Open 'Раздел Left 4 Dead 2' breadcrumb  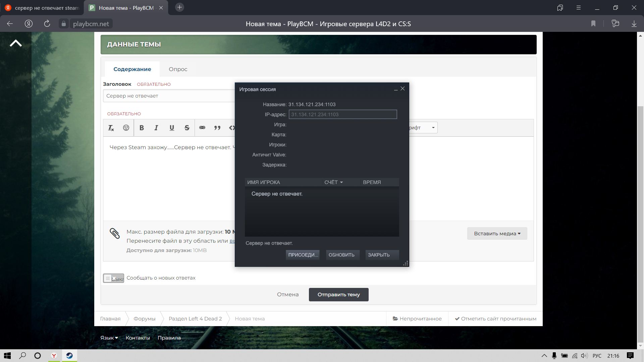point(195,319)
